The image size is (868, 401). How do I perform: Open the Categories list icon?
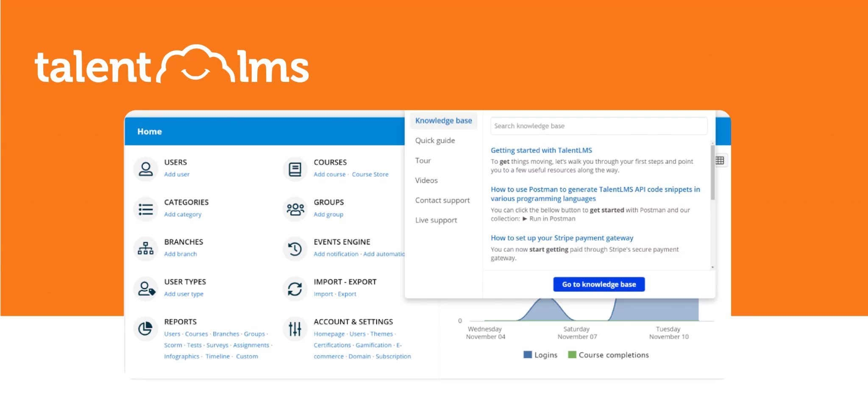pos(145,209)
